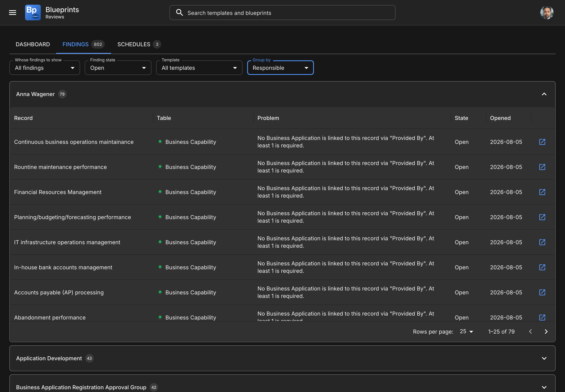The height and width of the screenshot is (392, 565).
Task: Open the Group by dropdown
Action: pyautogui.click(x=280, y=68)
